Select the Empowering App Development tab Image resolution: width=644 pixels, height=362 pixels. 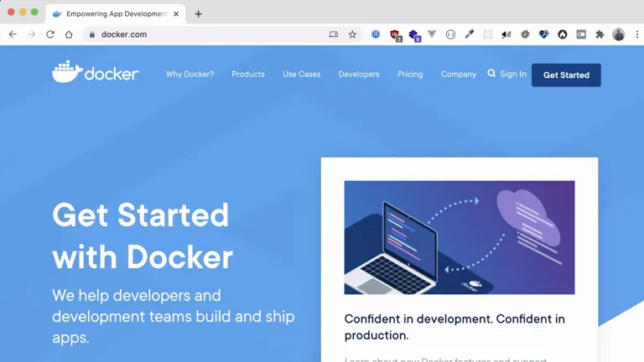tap(116, 14)
